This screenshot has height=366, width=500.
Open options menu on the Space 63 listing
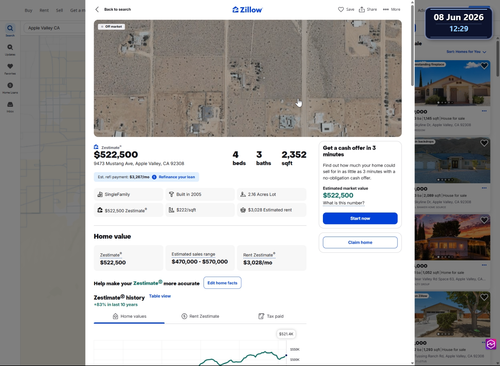tap(484, 265)
